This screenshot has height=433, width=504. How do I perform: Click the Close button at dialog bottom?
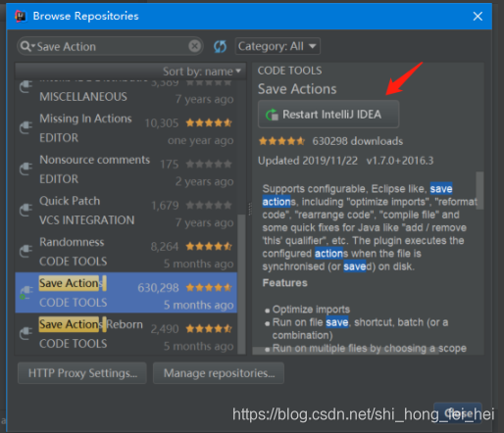click(457, 412)
